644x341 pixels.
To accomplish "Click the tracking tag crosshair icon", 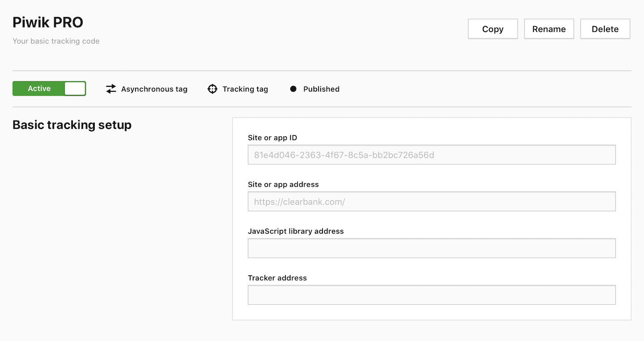I will pos(212,89).
